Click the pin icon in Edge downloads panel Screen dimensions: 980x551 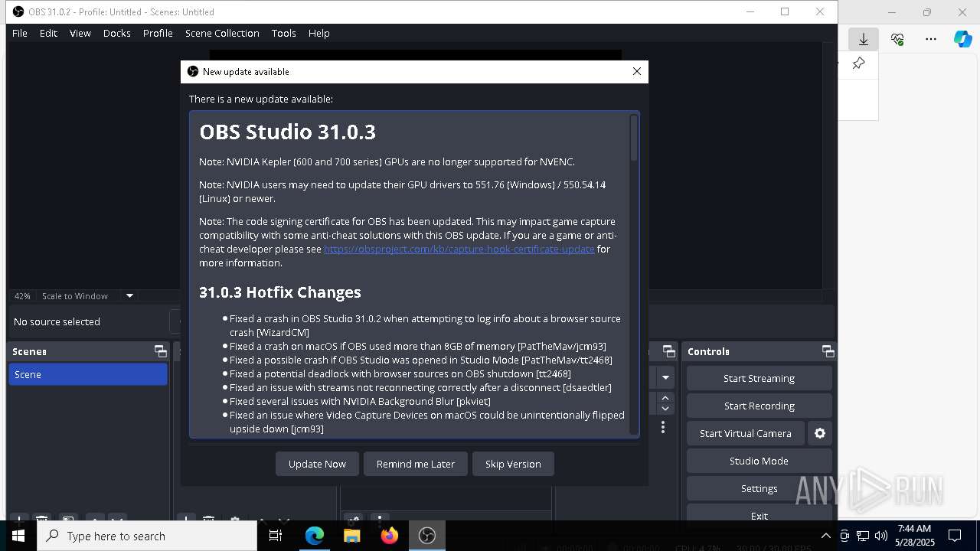point(858,64)
